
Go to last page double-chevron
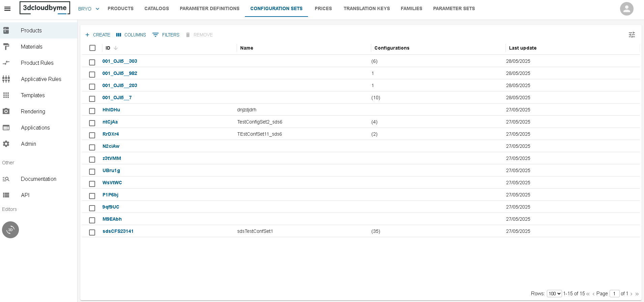[637, 294]
